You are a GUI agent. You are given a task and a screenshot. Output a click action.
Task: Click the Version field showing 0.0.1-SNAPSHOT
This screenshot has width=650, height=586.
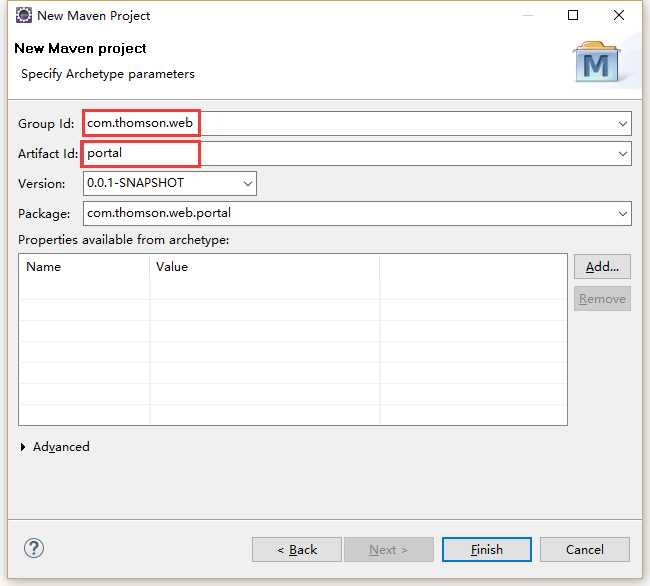tap(170, 183)
